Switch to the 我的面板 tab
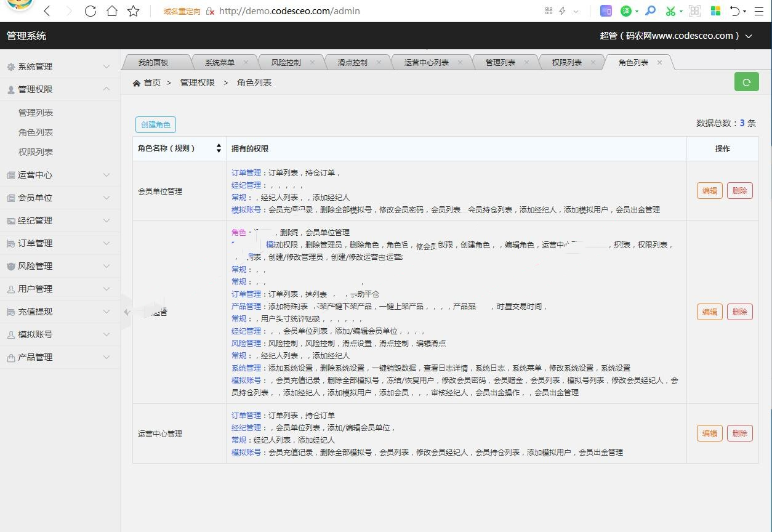772x532 pixels. click(153, 62)
